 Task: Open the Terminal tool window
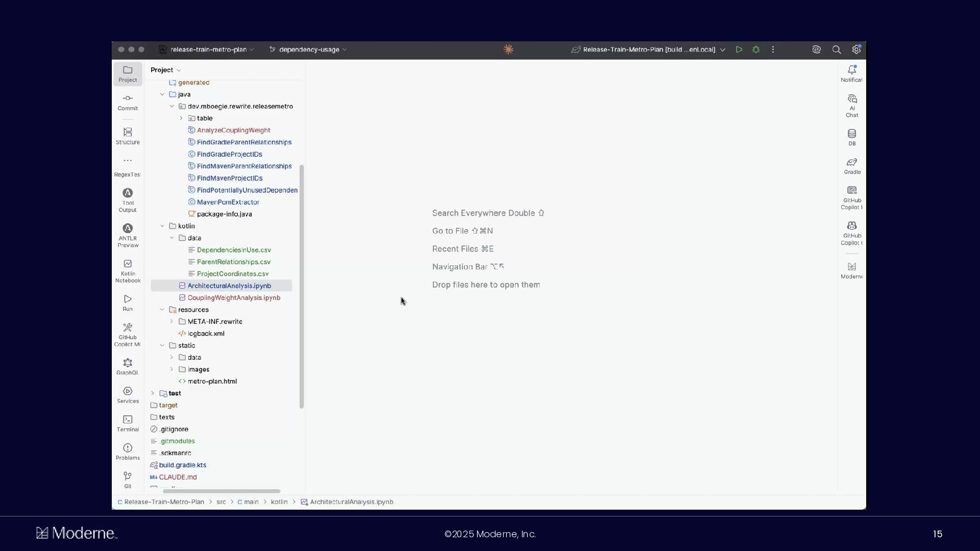[x=128, y=423]
